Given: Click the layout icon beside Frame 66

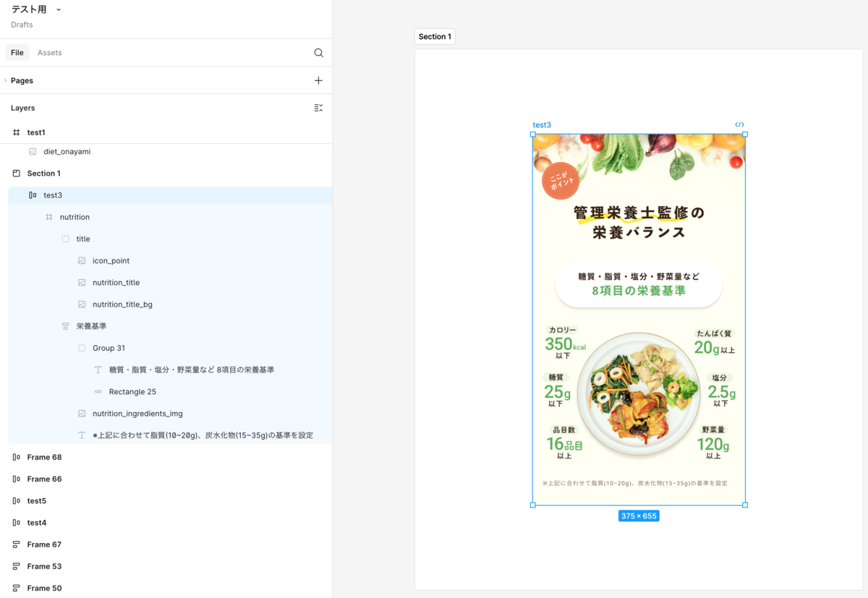Looking at the screenshot, I should 17,479.
